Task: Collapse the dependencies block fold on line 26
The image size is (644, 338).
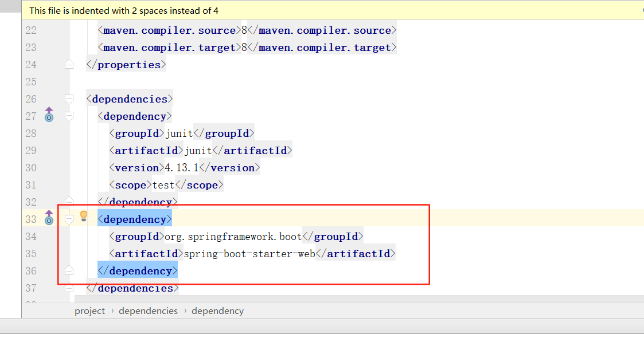Action: click(x=69, y=99)
